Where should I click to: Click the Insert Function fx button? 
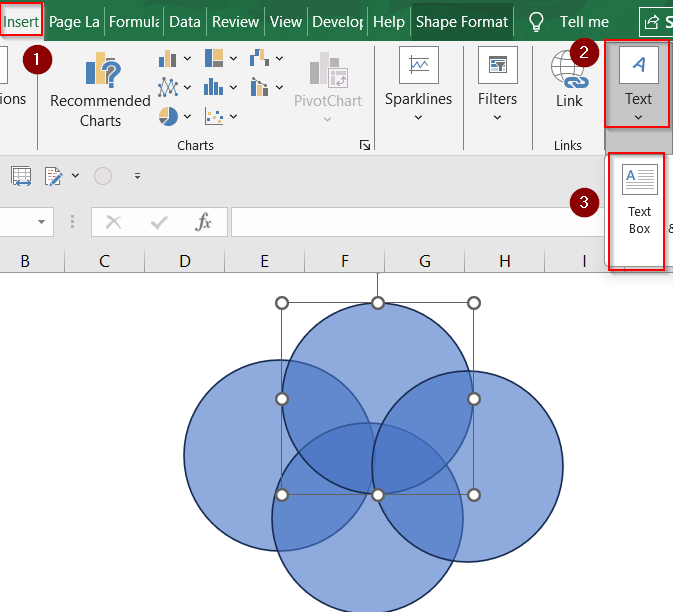click(203, 222)
